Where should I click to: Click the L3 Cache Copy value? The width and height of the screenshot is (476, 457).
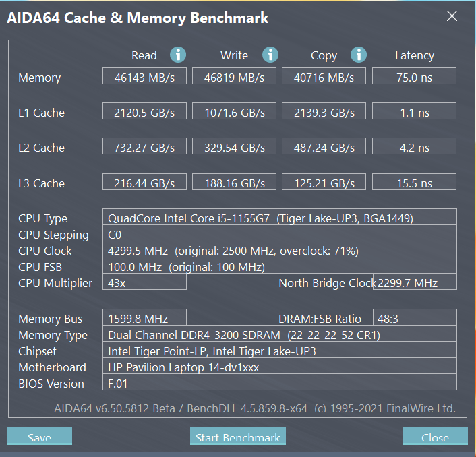pyautogui.click(x=324, y=183)
